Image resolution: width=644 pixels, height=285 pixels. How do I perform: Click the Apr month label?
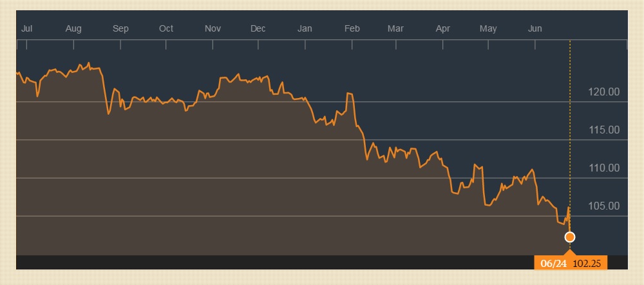(x=442, y=28)
